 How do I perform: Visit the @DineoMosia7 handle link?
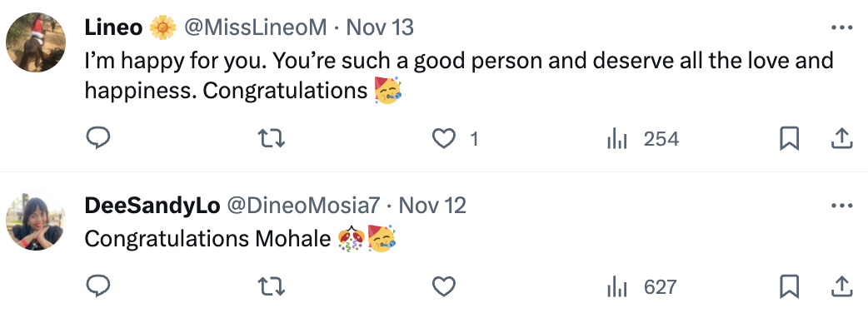click(x=303, y=206)
